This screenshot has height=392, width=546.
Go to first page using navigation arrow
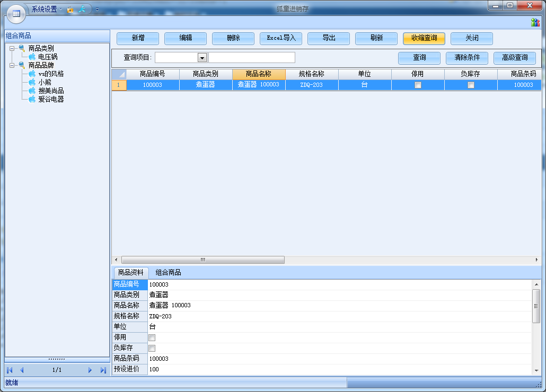point(10,370)
